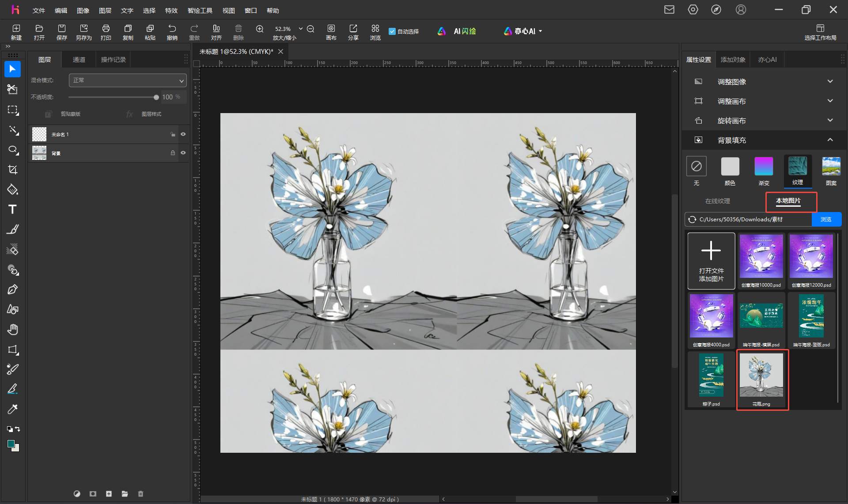Click 打开文件 添加图片 button
The height and width of the screenshot is (504, 848).
click(x=711, y=261)
